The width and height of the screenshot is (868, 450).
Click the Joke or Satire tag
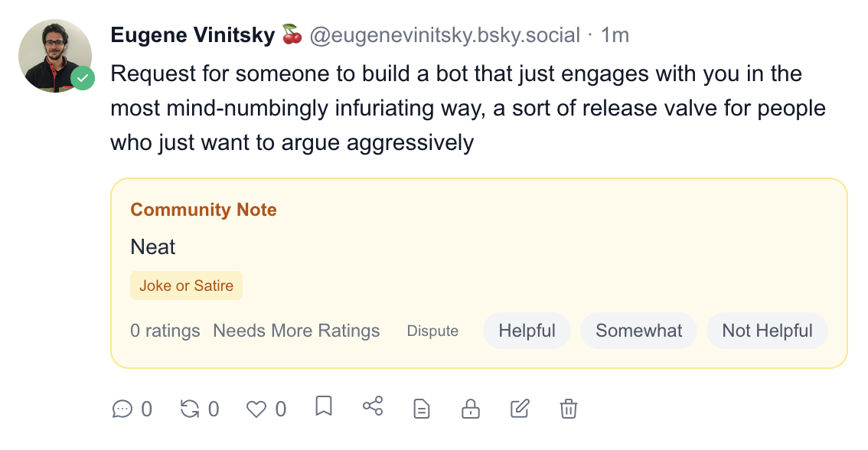pyautogui.click(x=186, y=285)
